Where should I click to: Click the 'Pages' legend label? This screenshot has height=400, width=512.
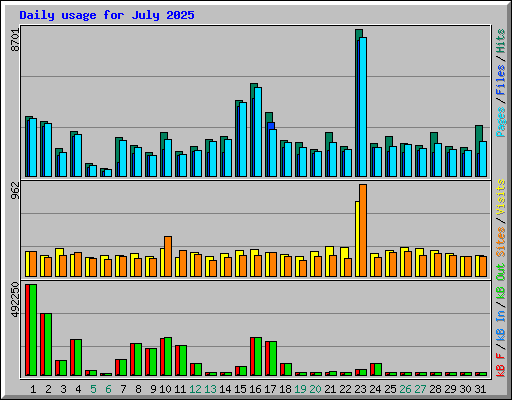click(501, 122)
